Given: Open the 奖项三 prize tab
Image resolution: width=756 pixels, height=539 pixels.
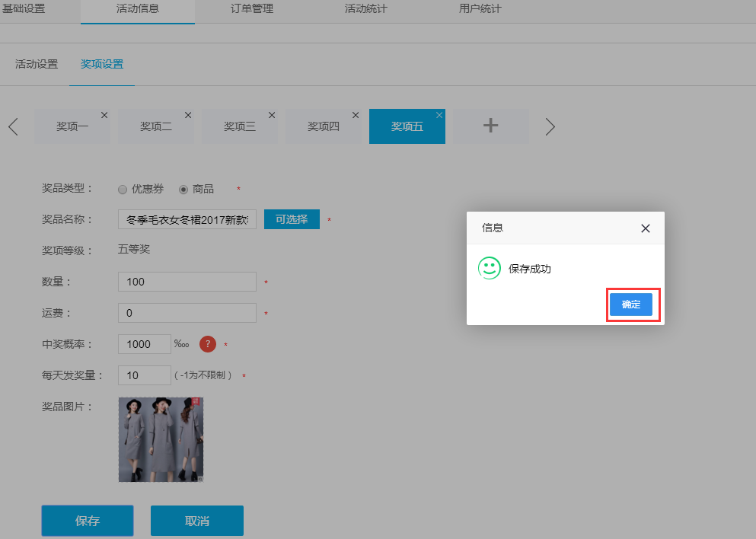Looking at the screenshot, I should pyautogui.click(x=240, y=126).
